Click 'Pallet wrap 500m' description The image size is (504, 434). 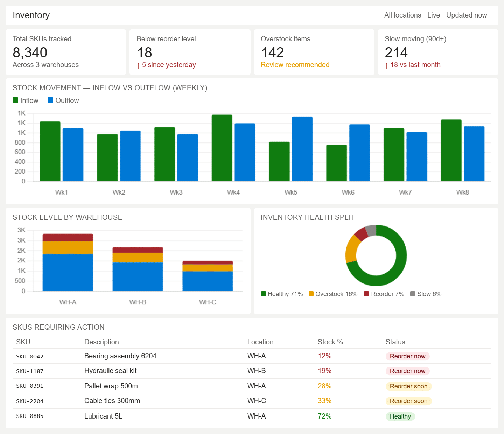pyautogui.click(x=111, y=386)
